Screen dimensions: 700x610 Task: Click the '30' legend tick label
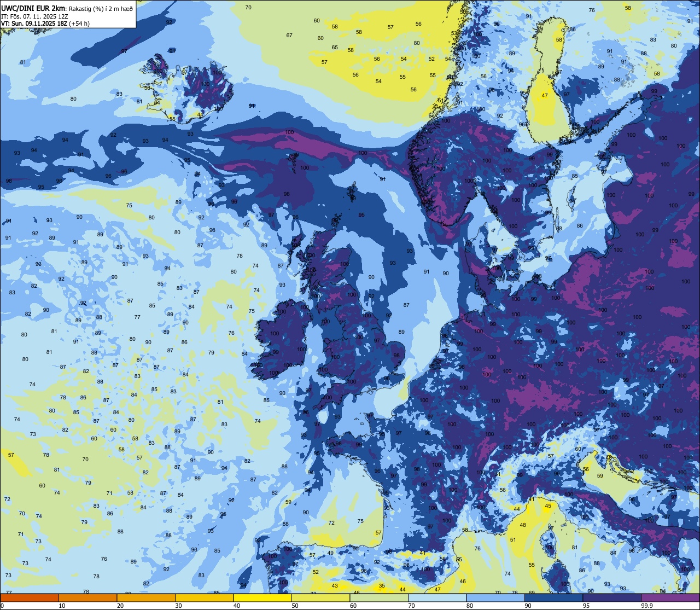pyautogui.click(x=178, y=606)
